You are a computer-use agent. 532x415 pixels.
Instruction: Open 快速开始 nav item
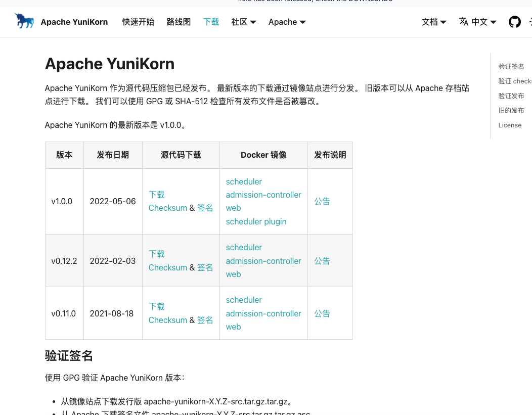(x=138, y=22)
